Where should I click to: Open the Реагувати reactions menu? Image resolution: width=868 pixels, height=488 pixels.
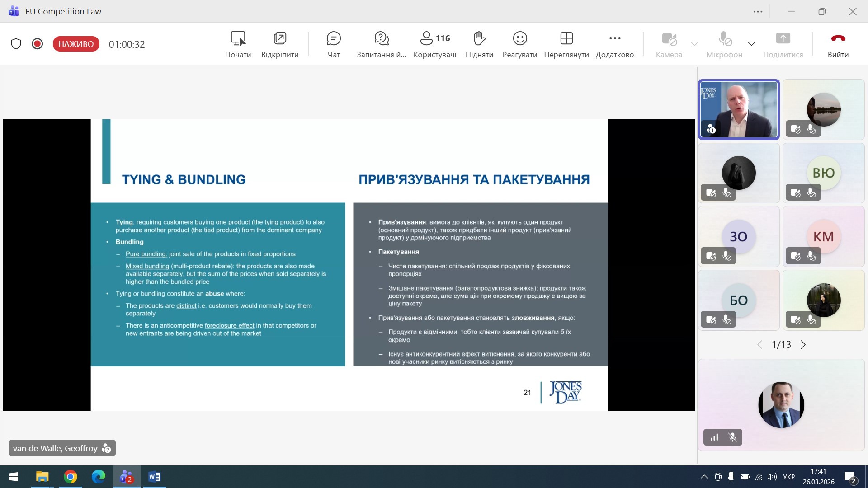pos(519,44)
